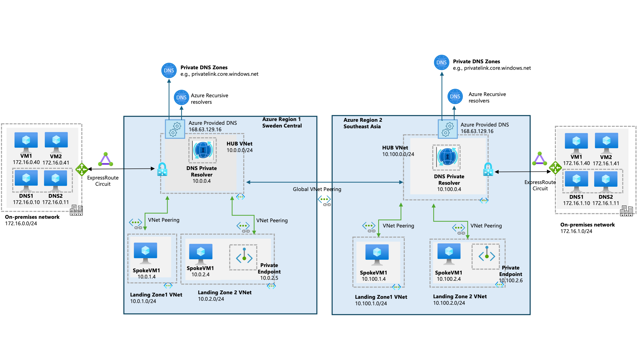Click the right ExpressRoute Circuit triangle icon
The height and width of the screenshot is (362, 644).
pos(539,158)
